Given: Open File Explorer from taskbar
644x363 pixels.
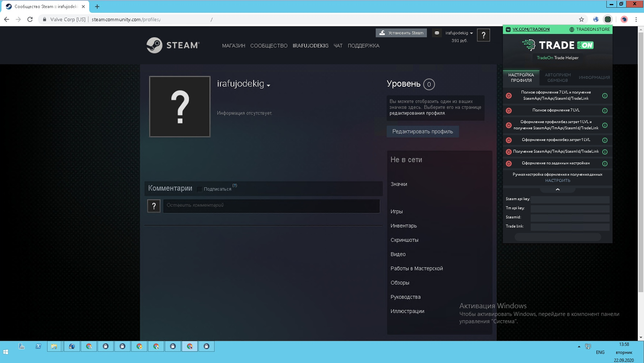Looking at the screenshot, I should (54, 347).
